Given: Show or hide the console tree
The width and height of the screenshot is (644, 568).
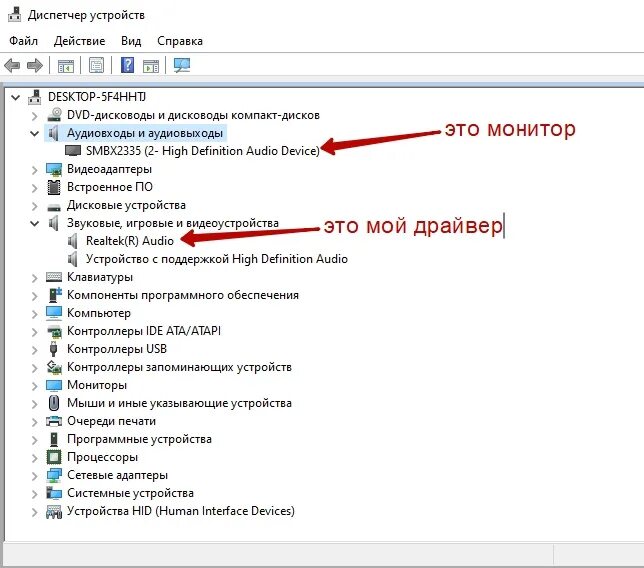Looking at the screenshot, I should (66, 66).
